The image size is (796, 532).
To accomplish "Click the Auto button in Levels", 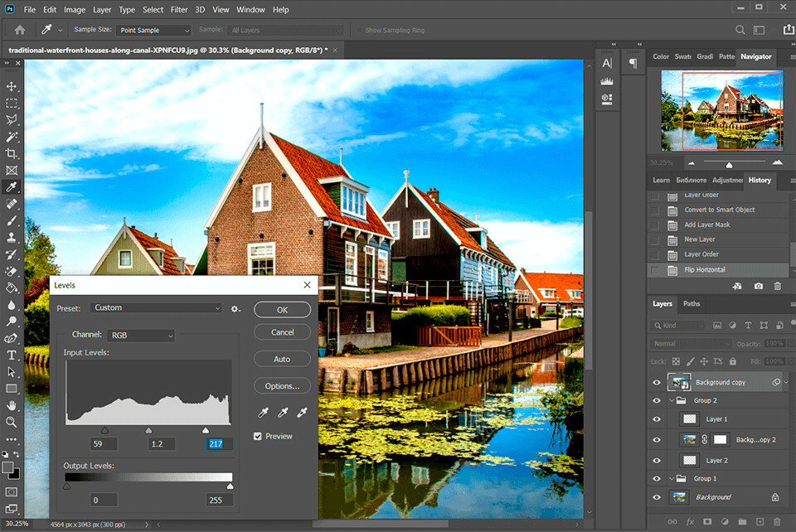I will [282, 359].
